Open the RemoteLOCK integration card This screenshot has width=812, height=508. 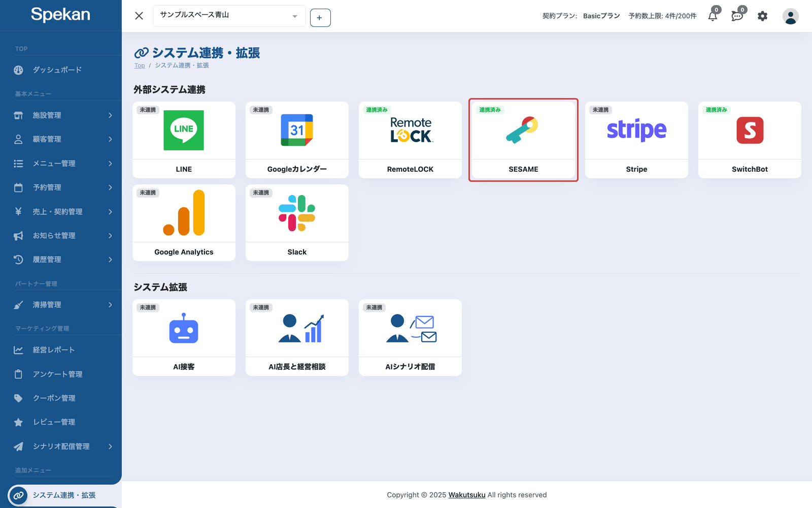[410, 140]
